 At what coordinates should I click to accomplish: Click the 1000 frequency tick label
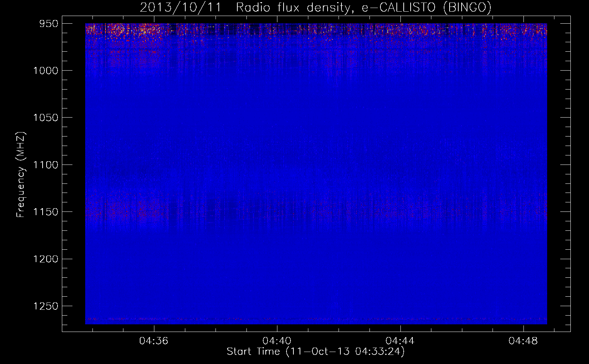click(x=46, y=71)
